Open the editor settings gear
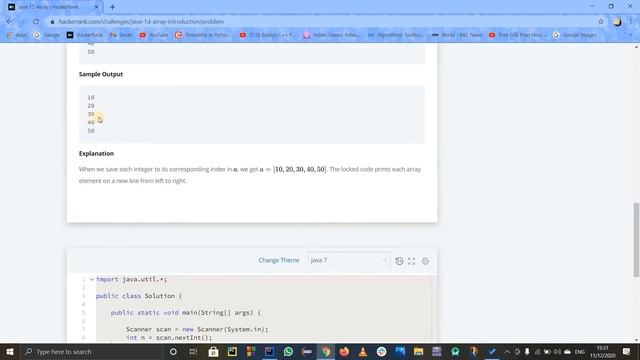Viewport: 640px width, 360px height. click(425, 261)
